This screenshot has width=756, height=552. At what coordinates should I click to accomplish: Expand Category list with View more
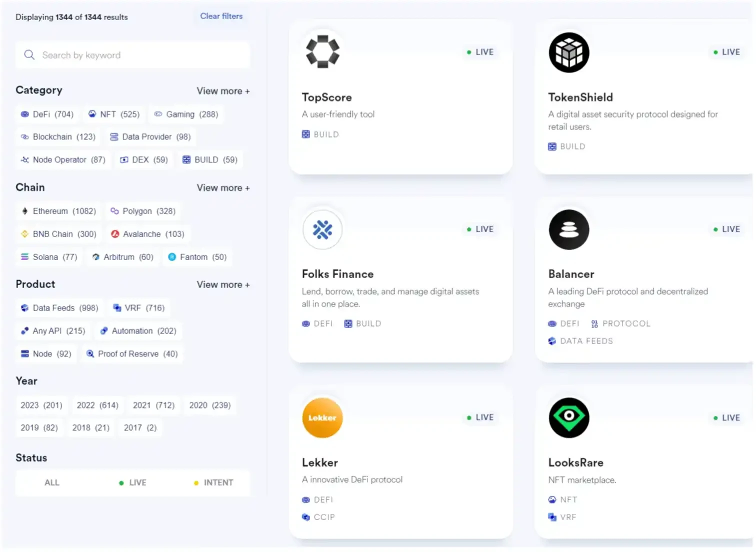tap(223, 91)
